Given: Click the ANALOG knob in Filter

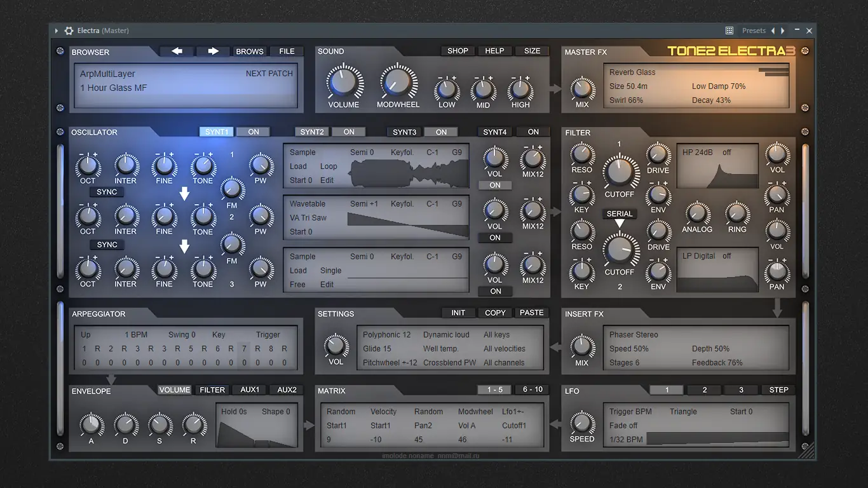Looking at the screenshot, I should coord(697,213).
